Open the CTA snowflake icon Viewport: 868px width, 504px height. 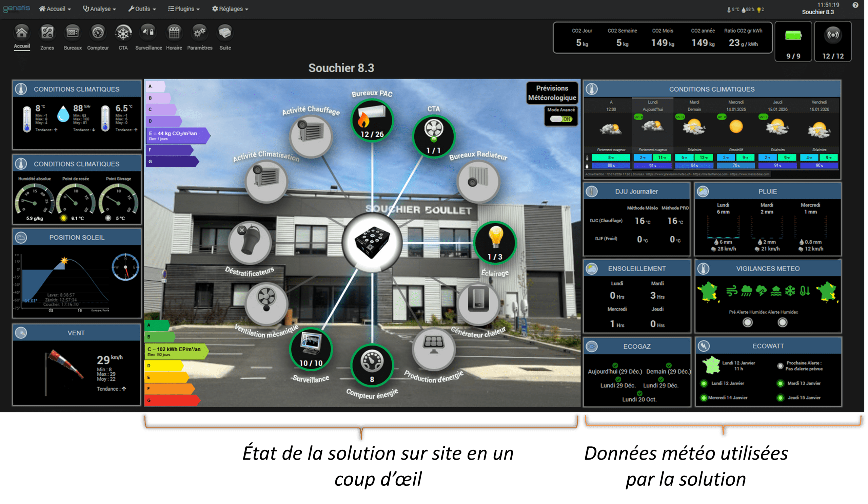123,33
